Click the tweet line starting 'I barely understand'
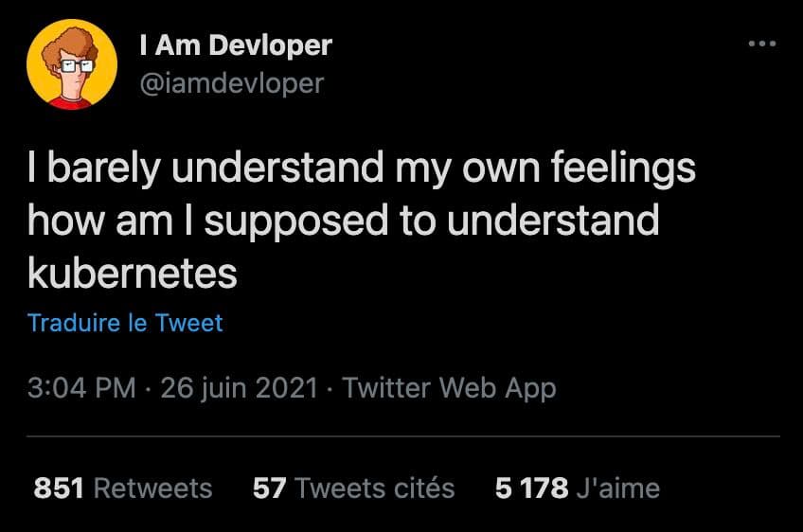803x532 pixels. pos(362,168)
